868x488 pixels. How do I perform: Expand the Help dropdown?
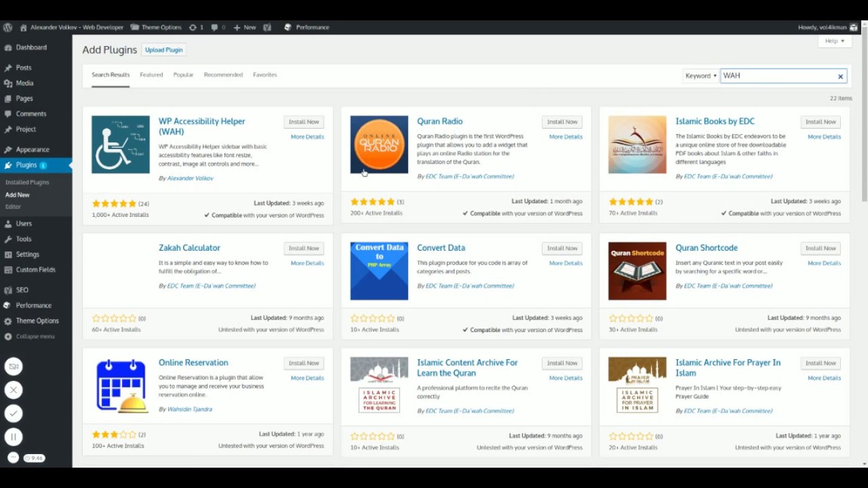tap(834, 41)
